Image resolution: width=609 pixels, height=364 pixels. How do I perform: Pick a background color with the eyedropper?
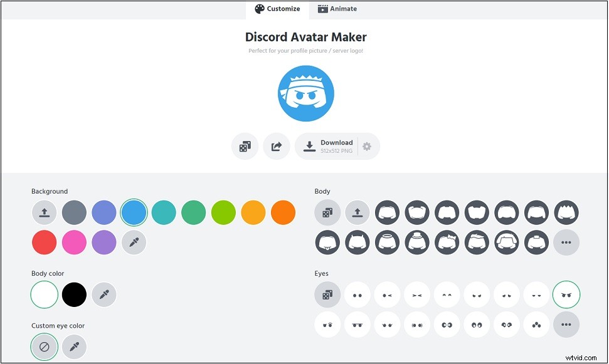pos(134,242)
